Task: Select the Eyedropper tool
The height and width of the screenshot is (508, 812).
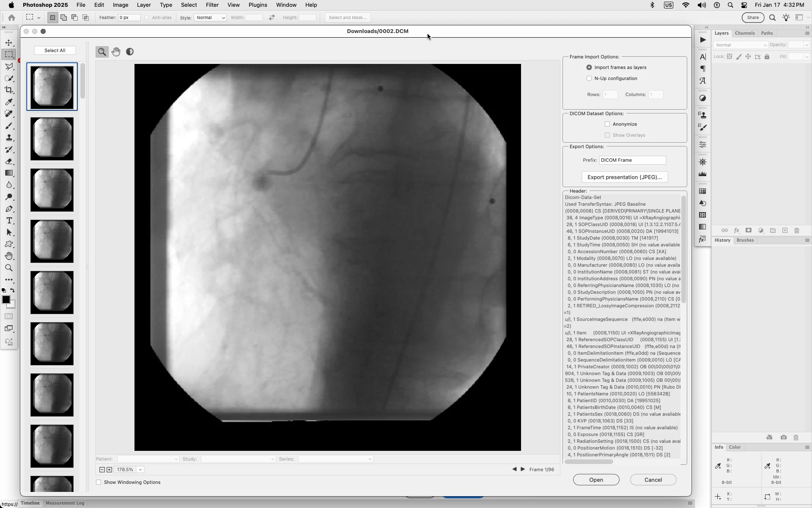Action: point(9,102)
